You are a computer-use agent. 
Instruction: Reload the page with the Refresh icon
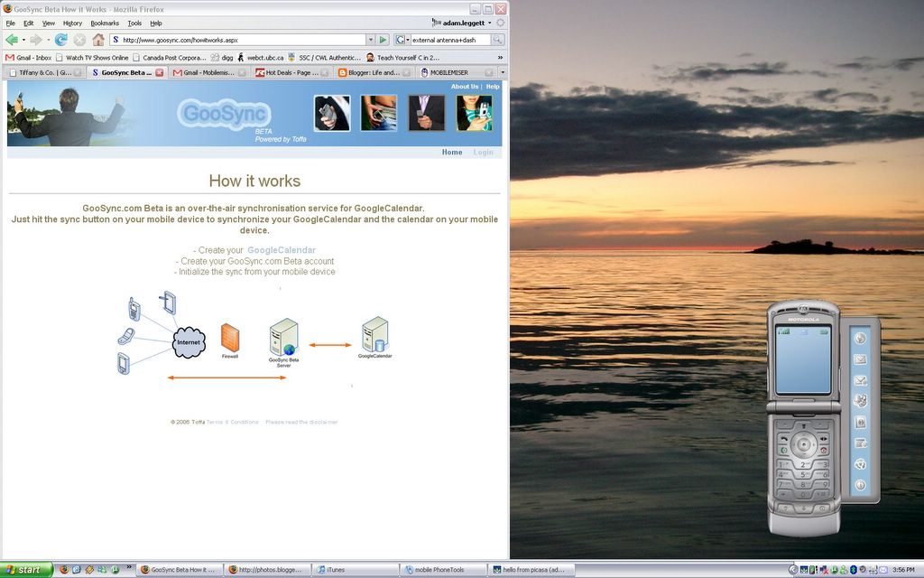(x=60, y=40)
